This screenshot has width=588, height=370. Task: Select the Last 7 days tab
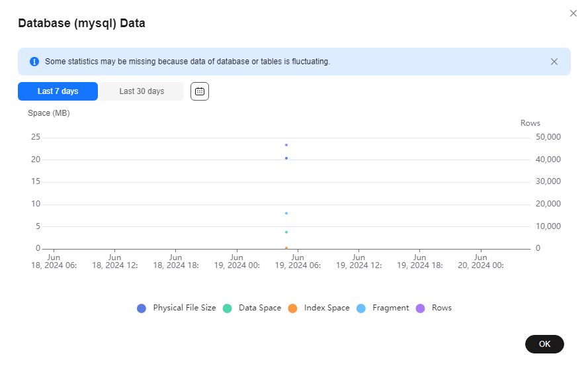pyautogui.click(x=58, y=91)
